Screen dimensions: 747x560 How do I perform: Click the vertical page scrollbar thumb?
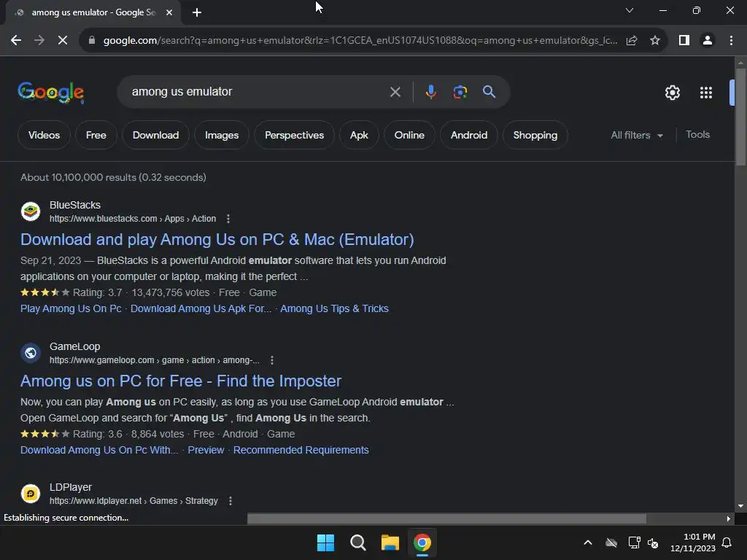click(740, 117)
